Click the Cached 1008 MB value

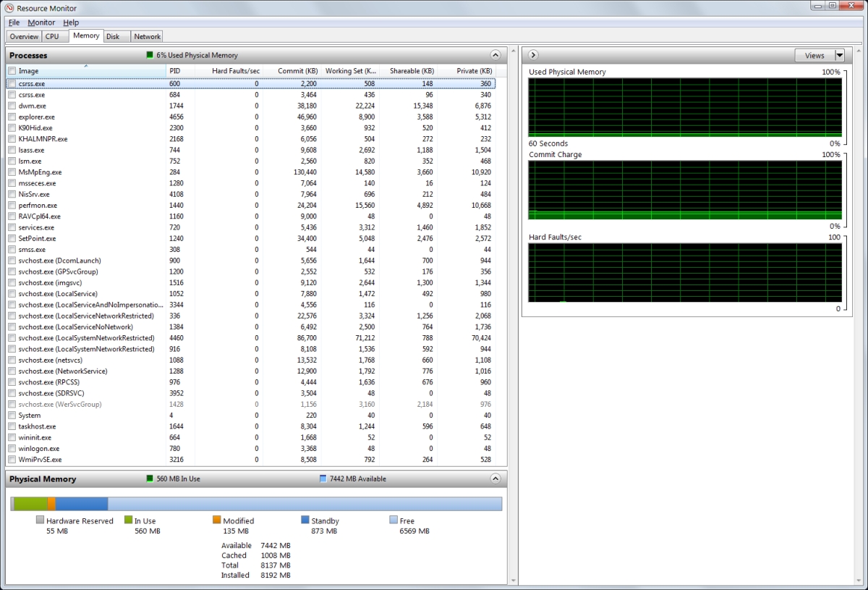coord(276,555)
